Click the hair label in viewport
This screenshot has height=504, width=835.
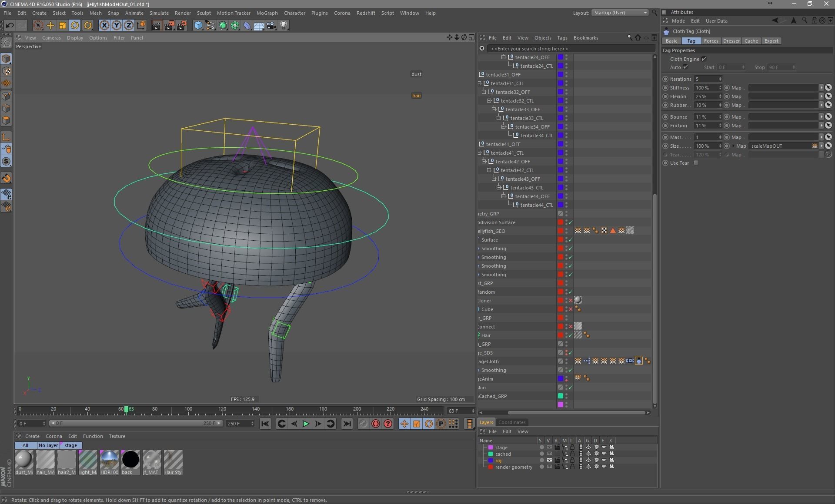click(x=417, y=96)
